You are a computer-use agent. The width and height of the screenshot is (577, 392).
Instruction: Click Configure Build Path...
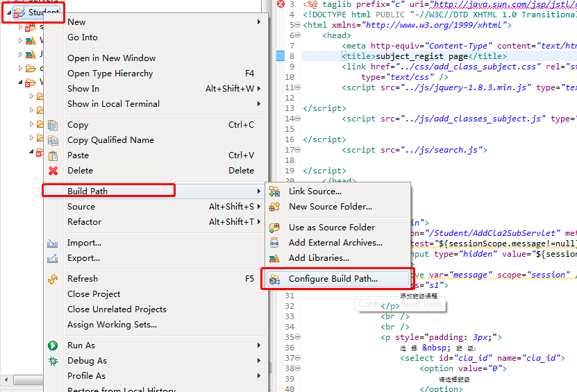click(x=338, y=279)
